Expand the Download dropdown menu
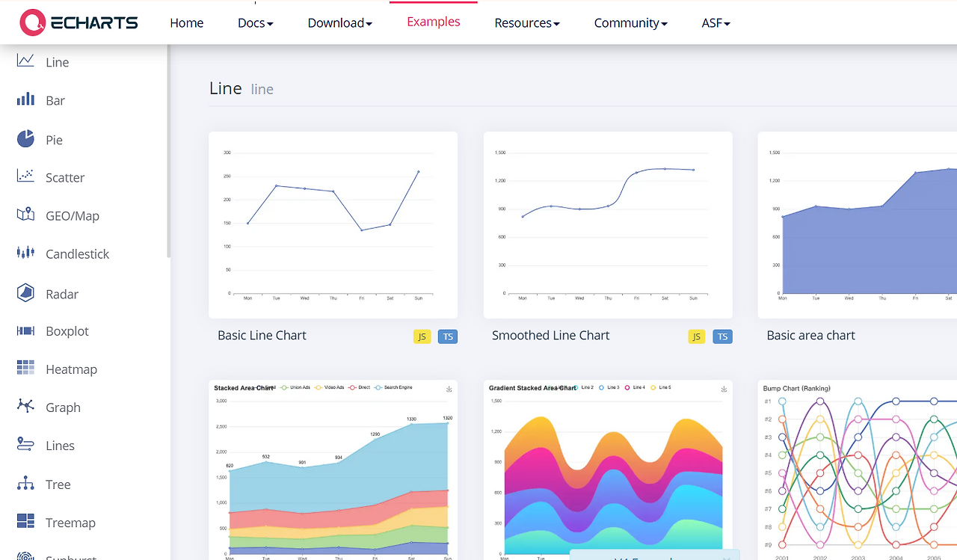957x560 pixels. tap(340, 23)
